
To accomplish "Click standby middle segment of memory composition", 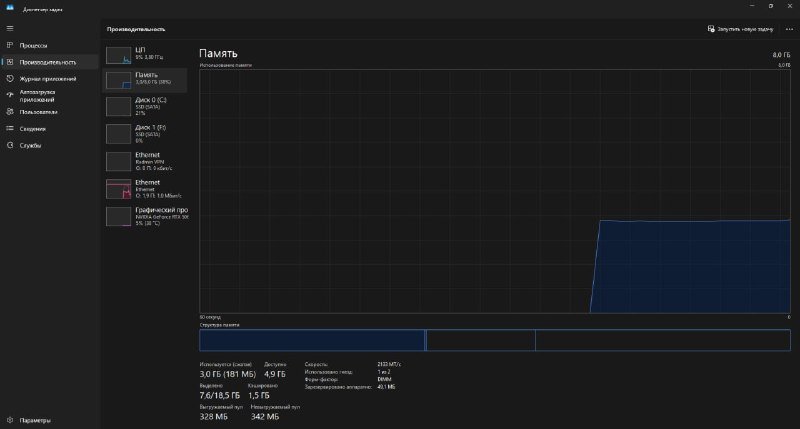I will pos(481,340).
